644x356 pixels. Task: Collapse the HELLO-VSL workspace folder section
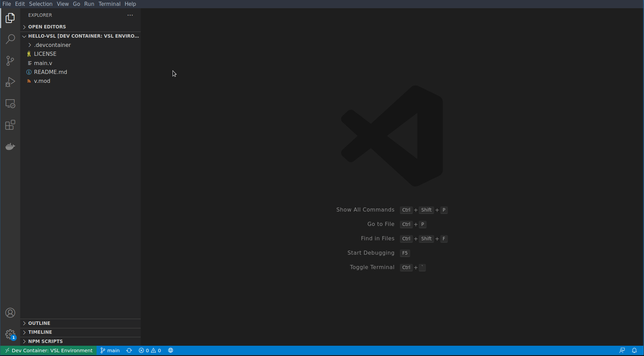coord(80,36)
